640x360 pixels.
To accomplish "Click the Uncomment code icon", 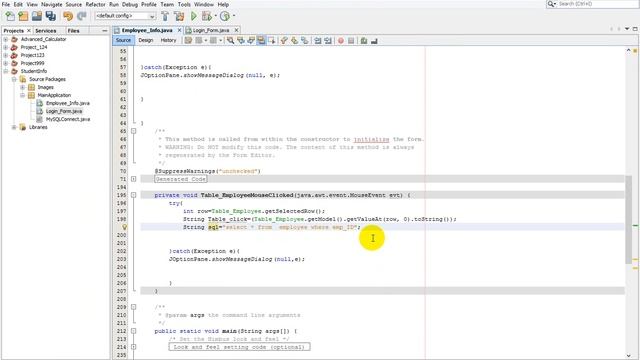I will tap(374, 40).
